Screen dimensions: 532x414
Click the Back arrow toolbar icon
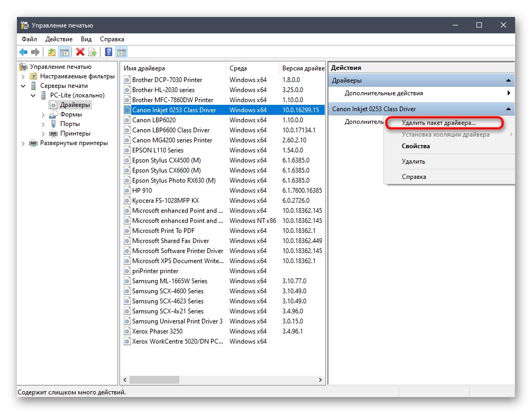pyautogui.click(x=23, y=52)
